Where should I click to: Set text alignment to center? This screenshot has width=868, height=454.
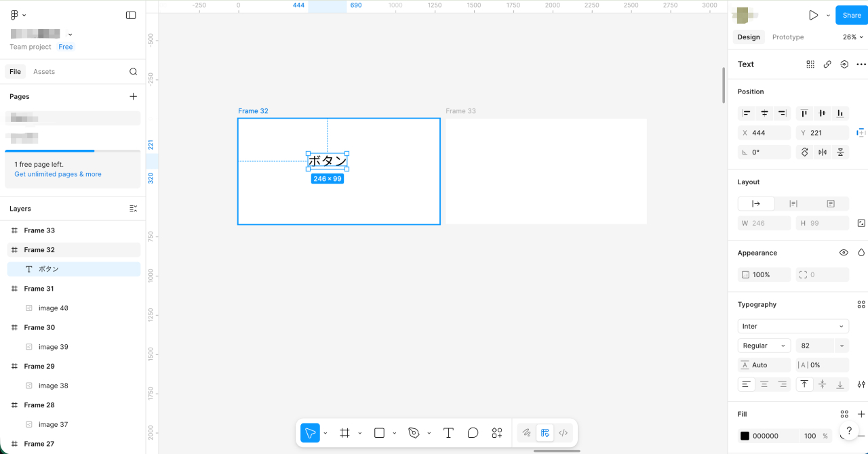point(764,384)
